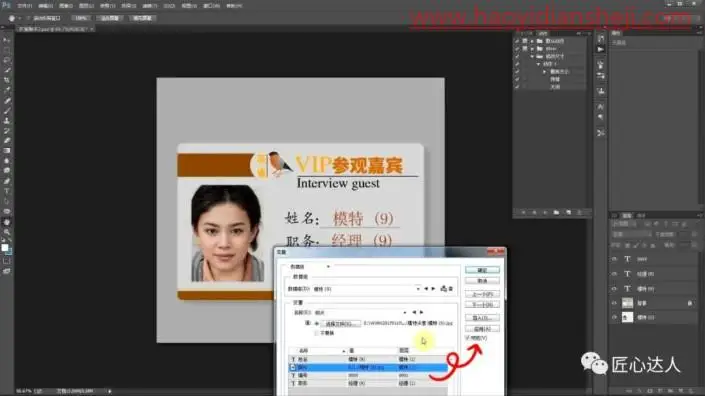Open the layer blend mode dropdown
Screen dimensions: 705x396
point(631,234)
